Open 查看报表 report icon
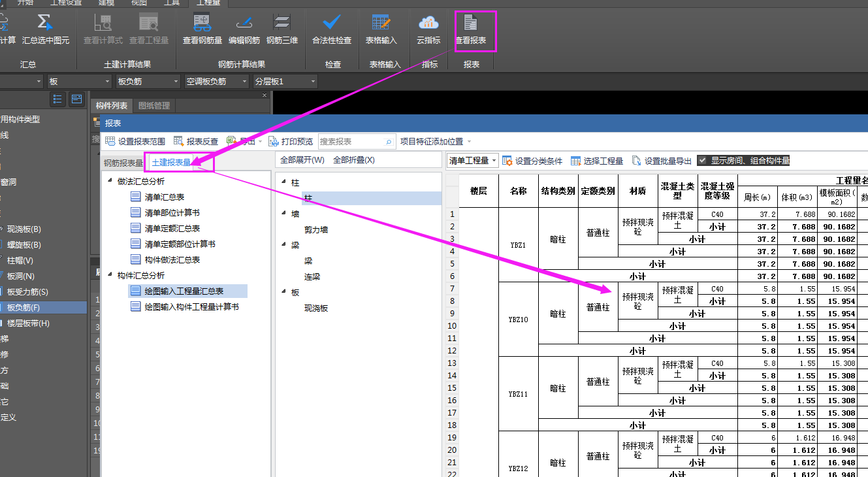 470,22
